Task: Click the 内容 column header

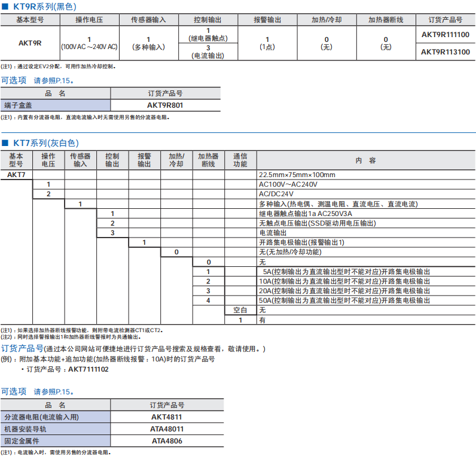Action: point(365,160)
